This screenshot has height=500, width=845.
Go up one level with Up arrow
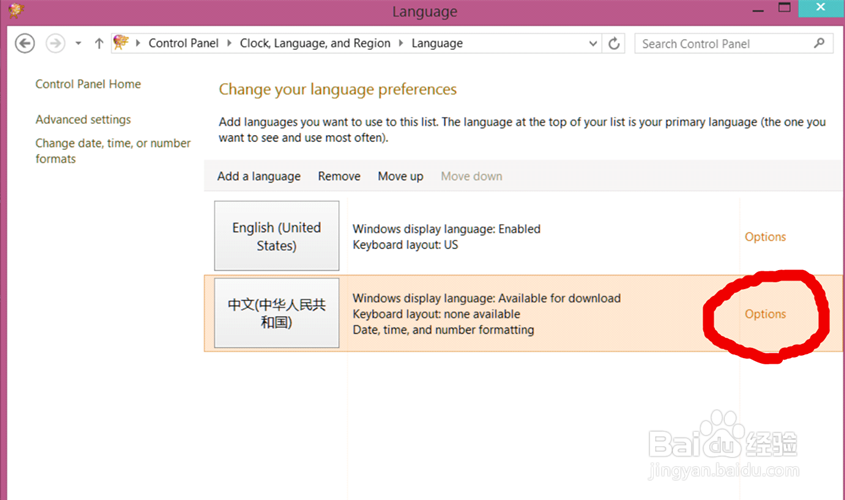[x=99, y=43]
